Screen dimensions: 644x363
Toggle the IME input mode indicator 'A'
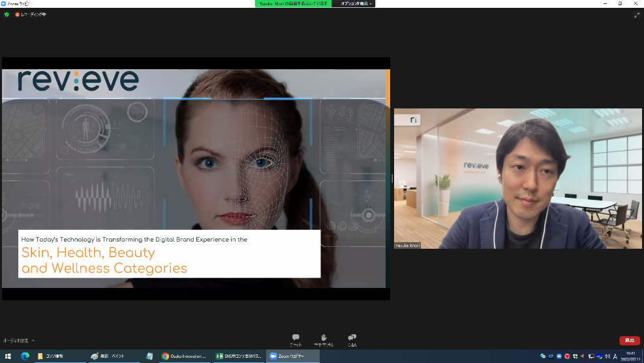[x=615, y=356]
